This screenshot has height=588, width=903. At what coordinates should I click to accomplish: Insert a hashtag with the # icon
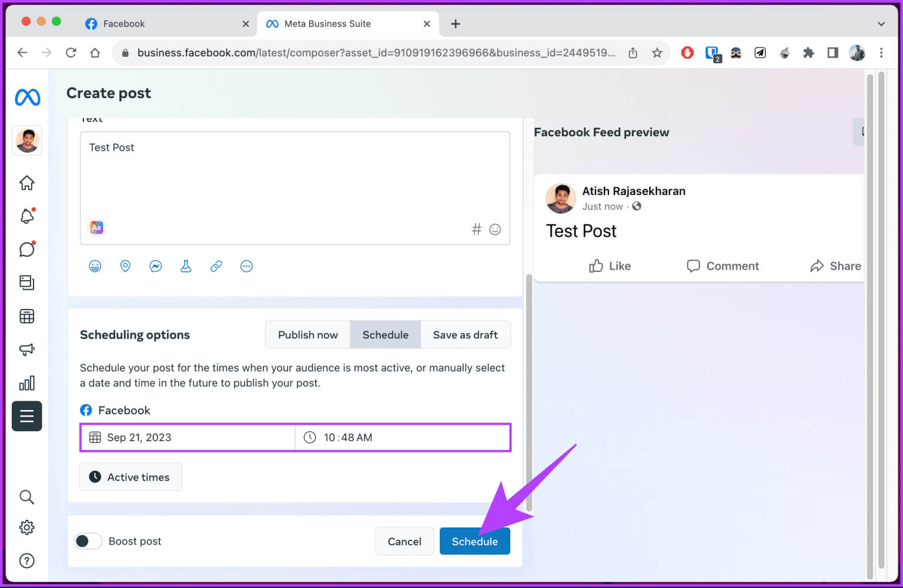click(x=477, y=229)
